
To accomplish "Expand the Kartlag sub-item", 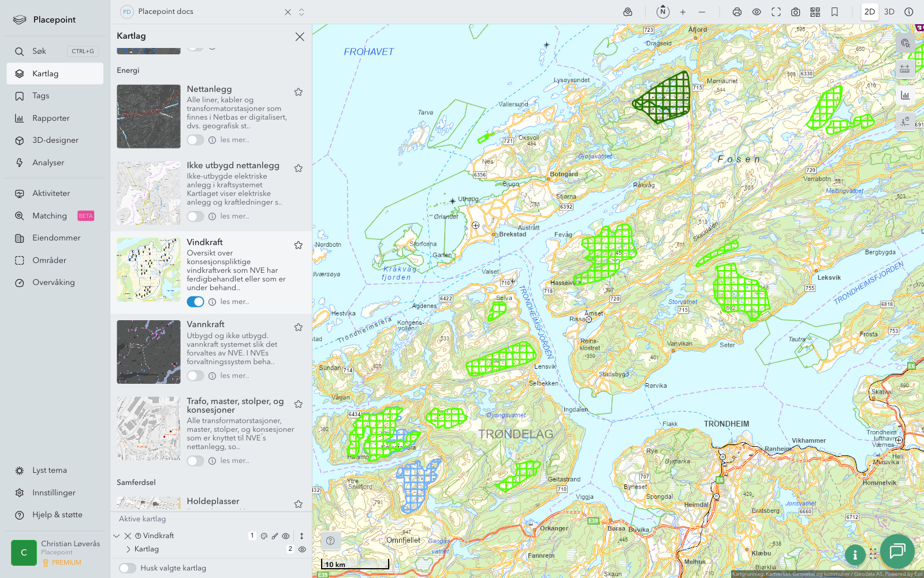I will click(128, 549).
